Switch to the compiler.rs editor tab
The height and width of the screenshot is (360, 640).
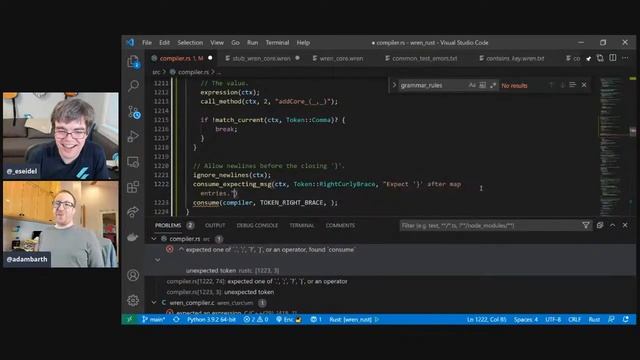pos(181,58)
